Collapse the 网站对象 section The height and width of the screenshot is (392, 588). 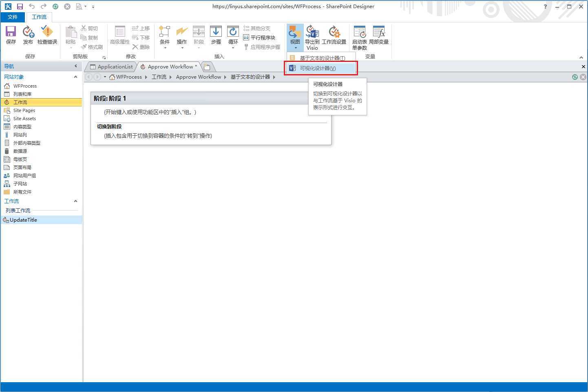pyautogui.click(x=75, y=77)
